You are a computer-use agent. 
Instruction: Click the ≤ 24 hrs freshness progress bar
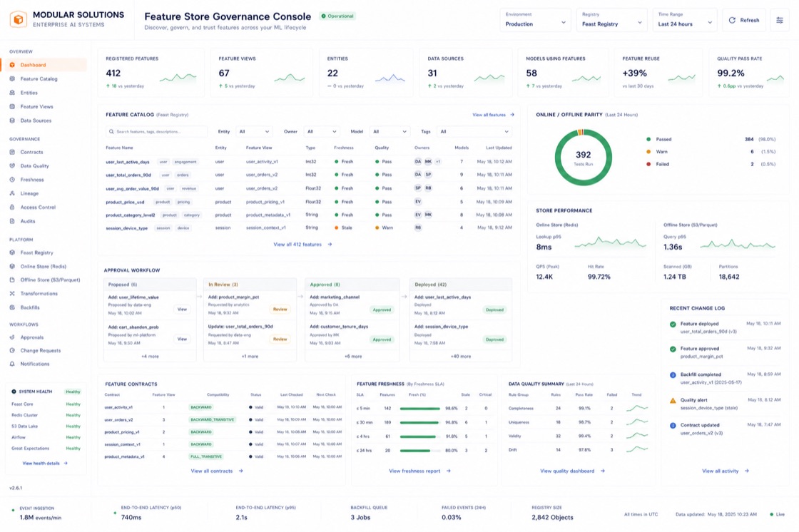(x=420, y=451)
